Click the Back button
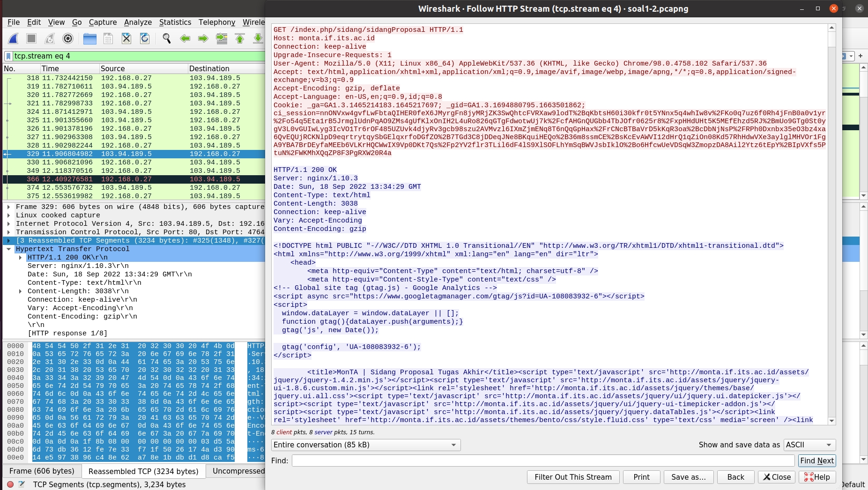The image size is (868, 490). tap(735, 477)
